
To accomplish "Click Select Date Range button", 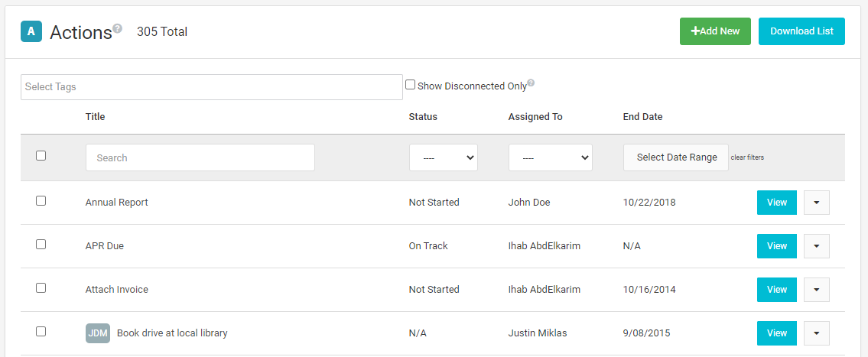I will pos(676,157).
